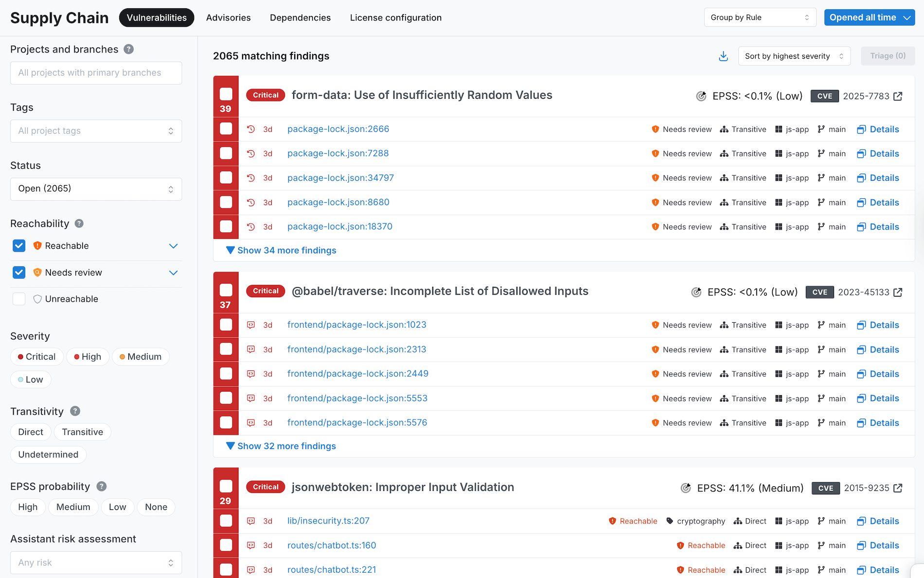Open the Group by Rule dropdown

(x=760, y=17)
